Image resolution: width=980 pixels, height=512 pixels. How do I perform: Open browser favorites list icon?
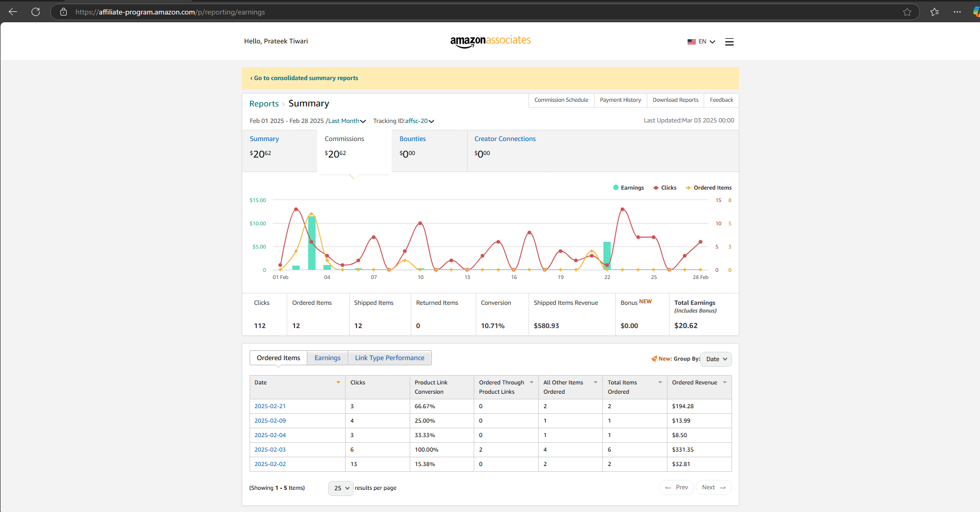[935, 12]
